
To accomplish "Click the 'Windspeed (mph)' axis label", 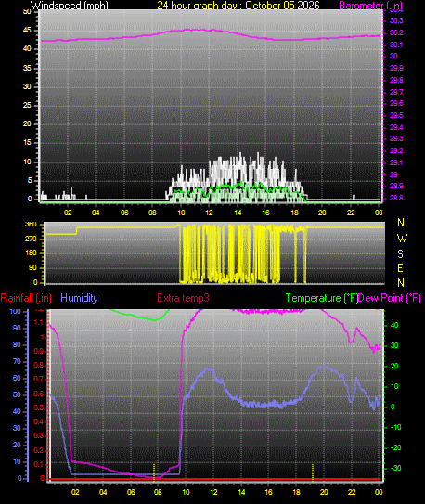I will pyautogui.click(x=70, y=6).
